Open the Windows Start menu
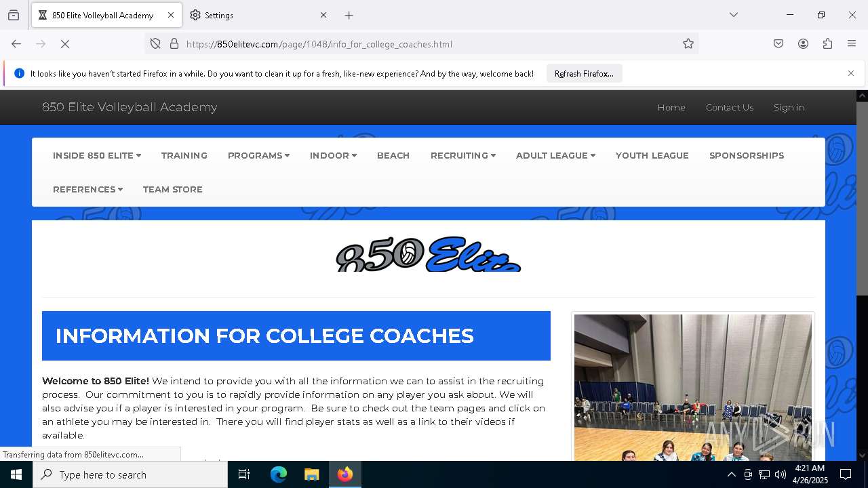Screen dimensions: 868x488 [x=16, y=474]
